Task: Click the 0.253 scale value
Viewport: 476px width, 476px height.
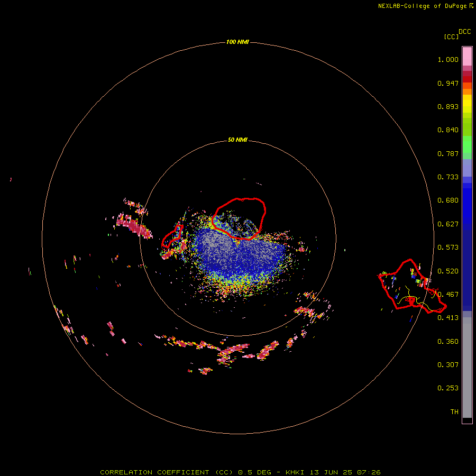Action: click(x=448, y=388)
